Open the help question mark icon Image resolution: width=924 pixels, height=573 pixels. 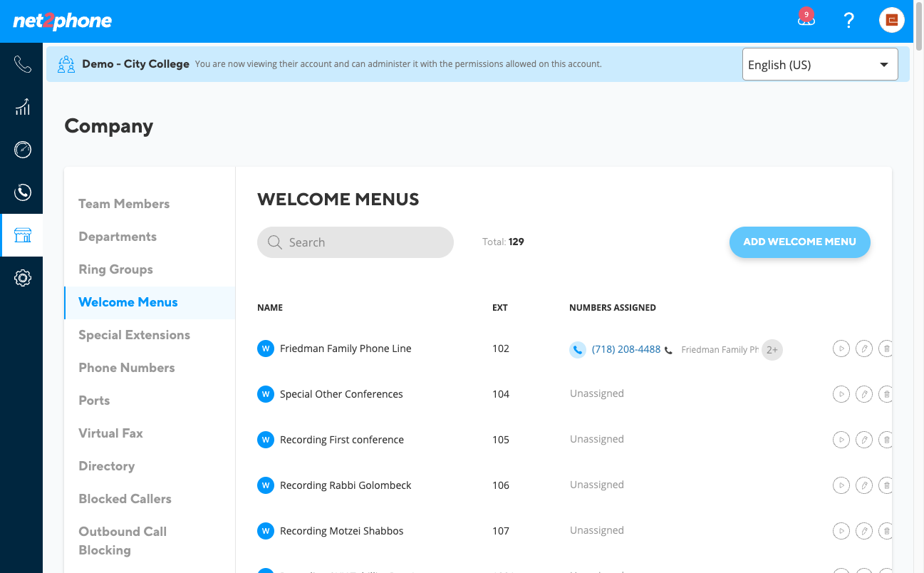click(x=848, y=20)
